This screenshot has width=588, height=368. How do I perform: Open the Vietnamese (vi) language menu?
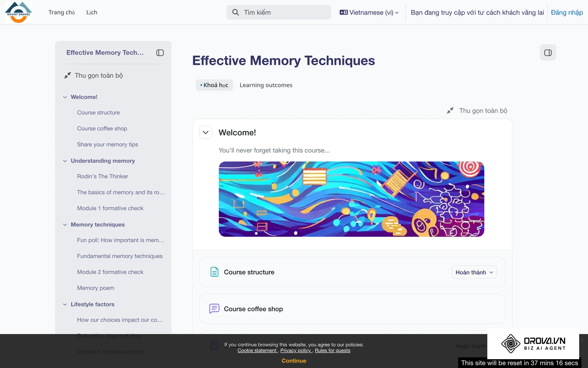point(369,13)
